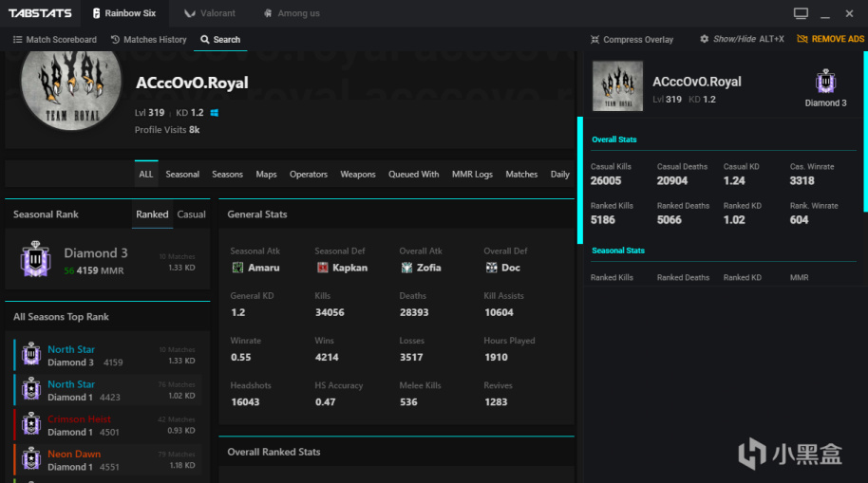The width and height of the screenshot is (868, 483).
Task: Open the Seasonal profile tab
Action: point(182,174)
